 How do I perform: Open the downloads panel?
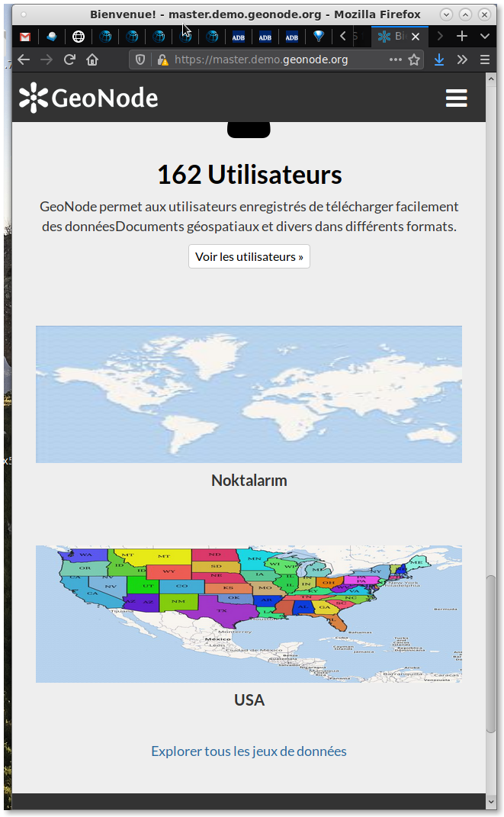pyautogui.click(x=439, y=60)
